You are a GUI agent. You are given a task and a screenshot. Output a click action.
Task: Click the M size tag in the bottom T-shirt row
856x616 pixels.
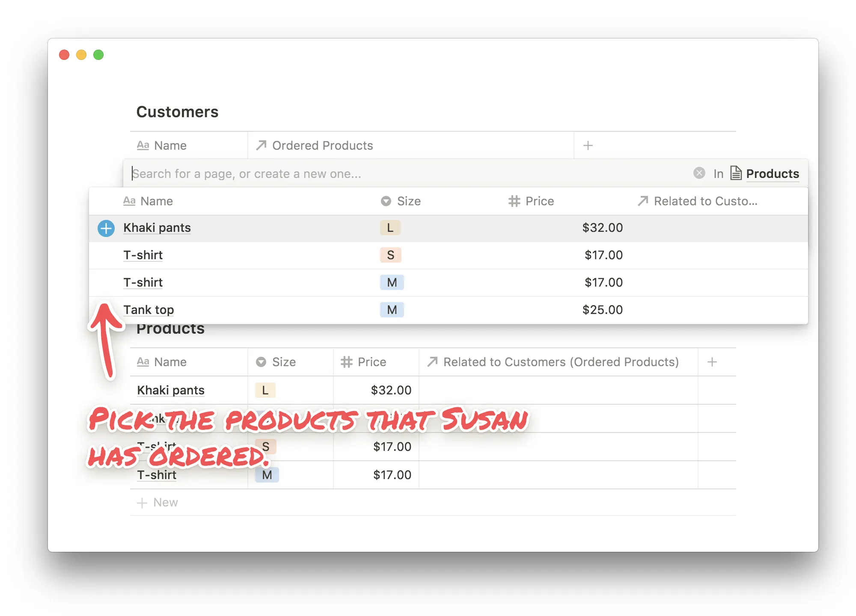[267, 475]
